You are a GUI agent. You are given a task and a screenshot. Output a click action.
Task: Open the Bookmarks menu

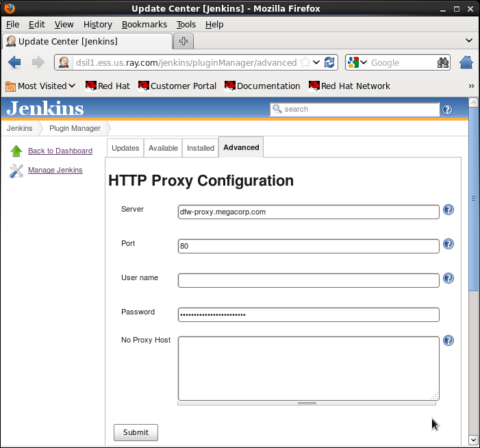pos(144,24)
